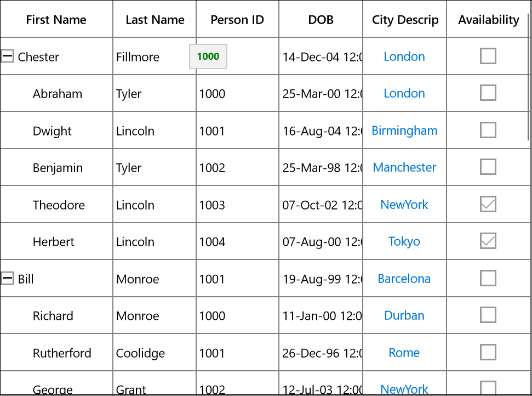
Task: Select the Benjamin Tyler first name cell
Action: pos(56,167)
